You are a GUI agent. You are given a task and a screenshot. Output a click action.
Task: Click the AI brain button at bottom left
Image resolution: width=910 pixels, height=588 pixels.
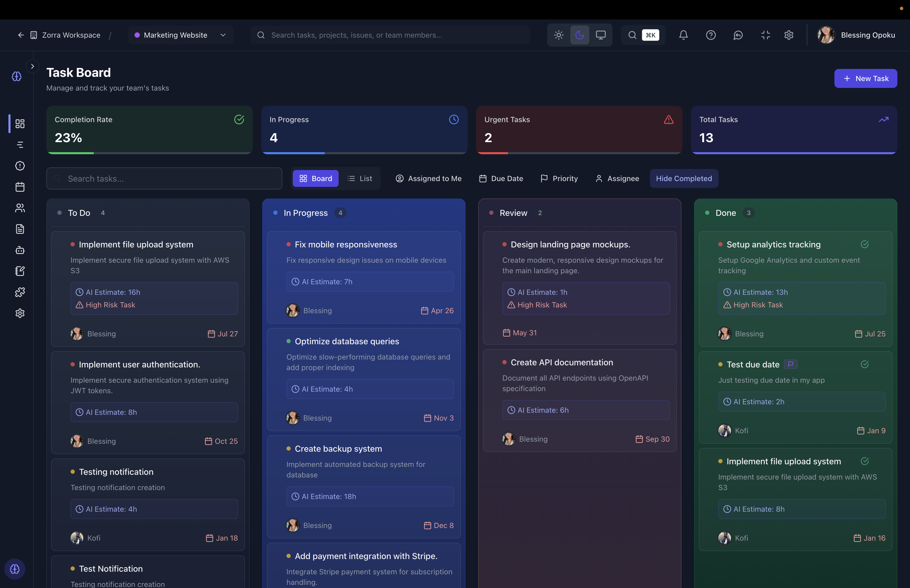point(15,569)
